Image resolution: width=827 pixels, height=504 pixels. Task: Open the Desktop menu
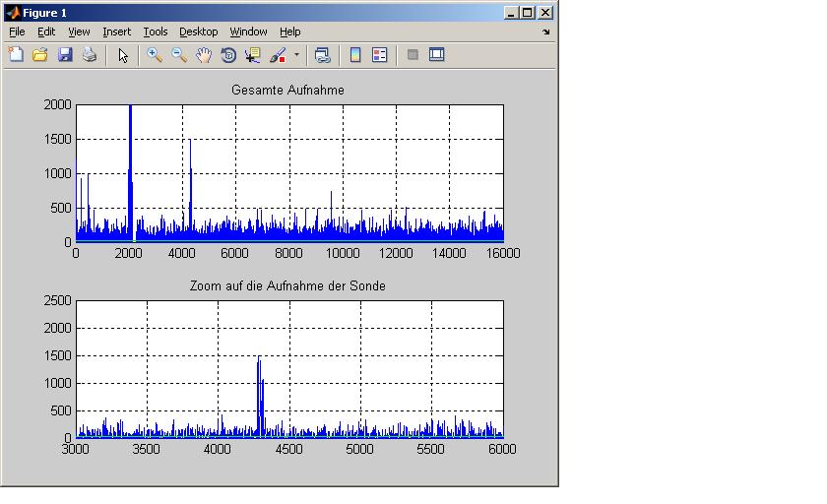pos(199,31)
